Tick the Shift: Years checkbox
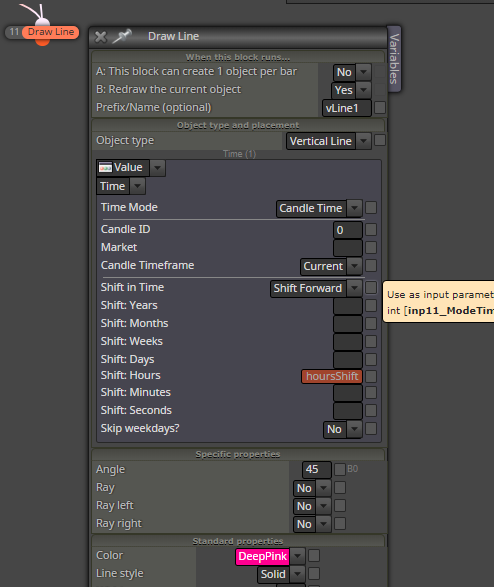The height and width of the screenshot is (587, 494). 371,305
